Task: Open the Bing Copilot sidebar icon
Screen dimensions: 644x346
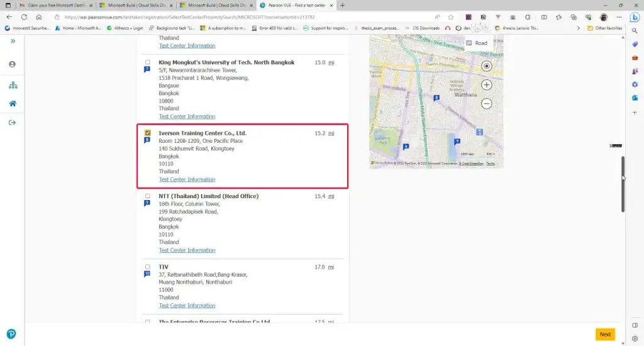Action: click(635, 17)
